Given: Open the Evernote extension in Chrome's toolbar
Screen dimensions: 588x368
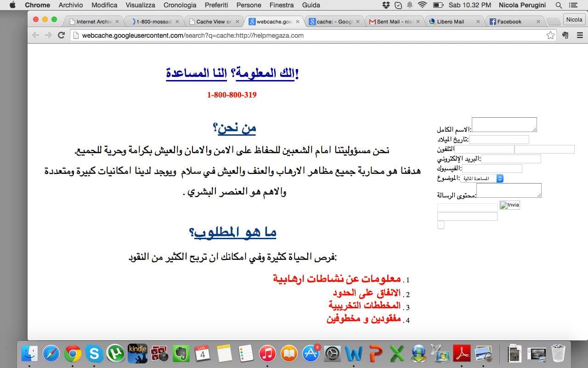Looking at the screenshot, I should click(x=565, y=35).
